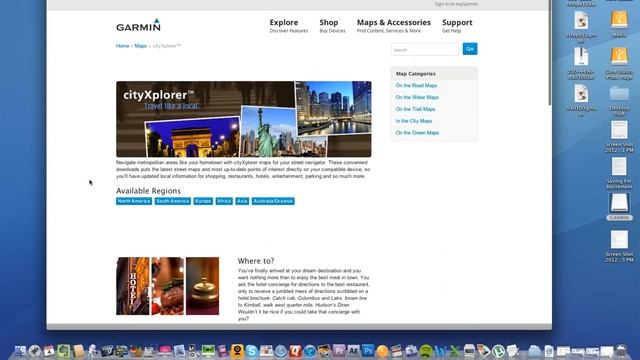Screen dimensions: 640x360
Task: Select the Africa region tag
Action: pos(224,201)
